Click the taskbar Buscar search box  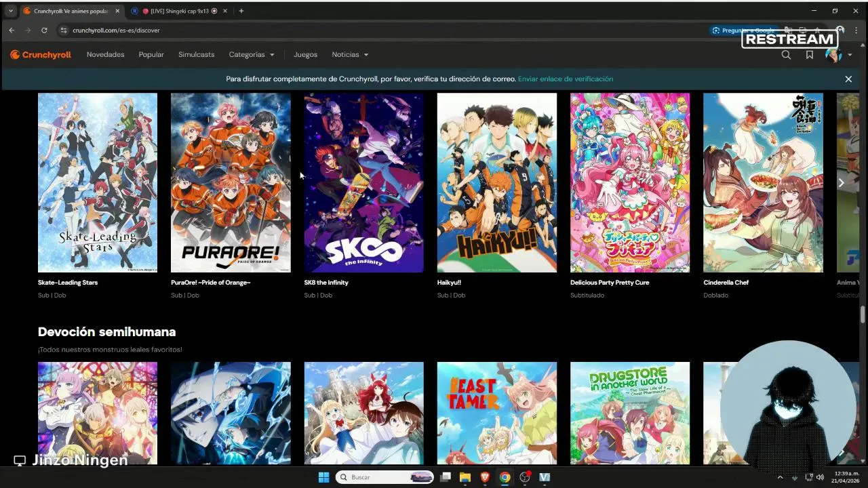(x=384, y=477)
